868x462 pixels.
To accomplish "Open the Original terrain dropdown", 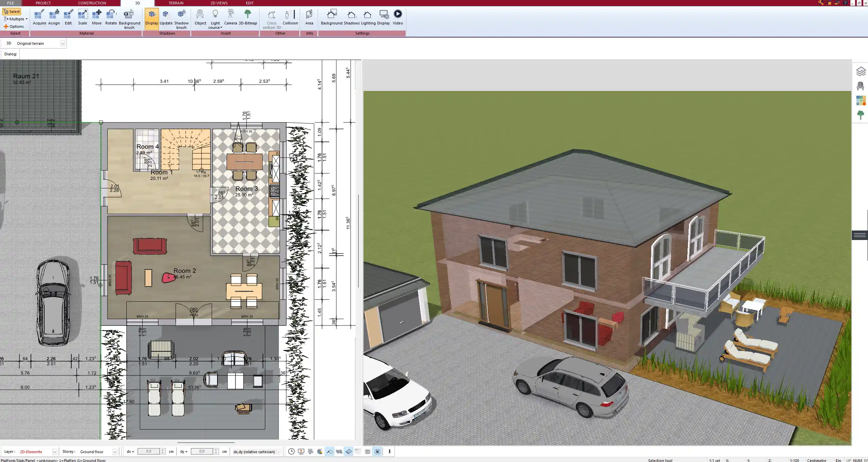I will [x=64, y=43].
